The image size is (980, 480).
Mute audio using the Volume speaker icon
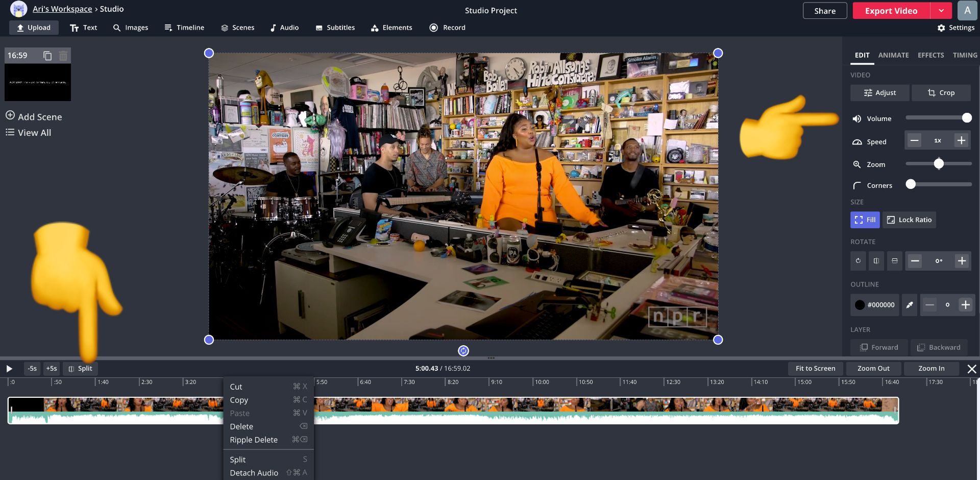[857, 118]
